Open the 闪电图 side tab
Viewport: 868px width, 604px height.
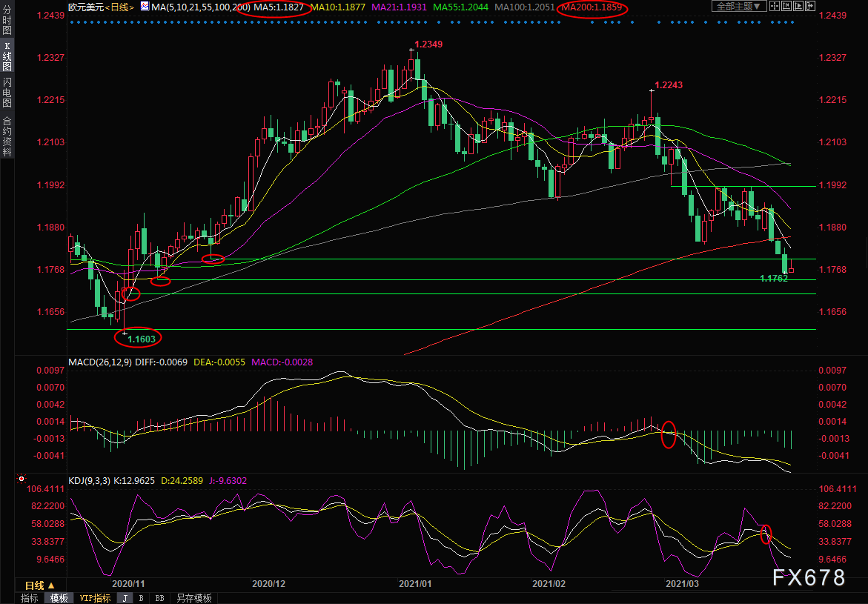click(7, 93)
